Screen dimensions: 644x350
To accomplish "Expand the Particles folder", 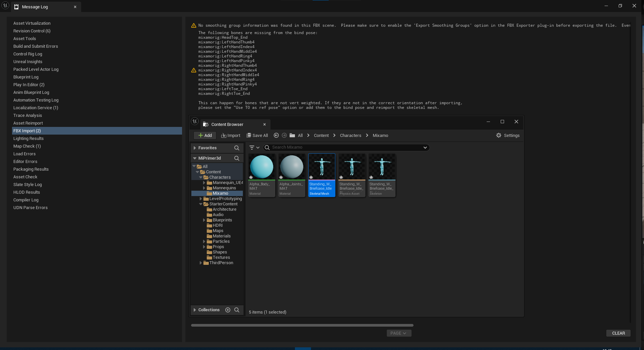I will pyautogui.click(x=204, y=241).
